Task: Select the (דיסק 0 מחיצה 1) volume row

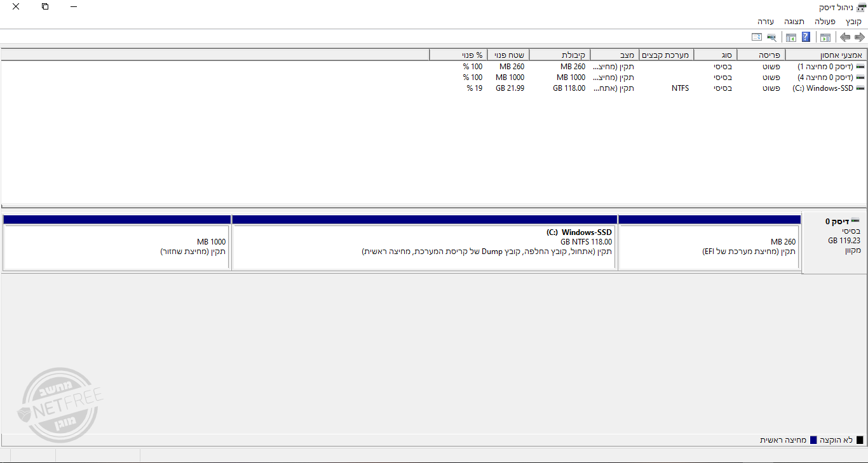Action: 827,67
